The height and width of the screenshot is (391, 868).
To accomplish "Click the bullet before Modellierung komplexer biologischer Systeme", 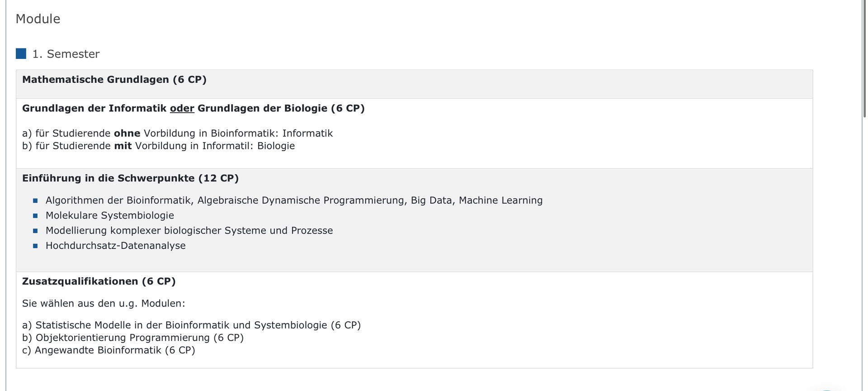I will 35,231.
